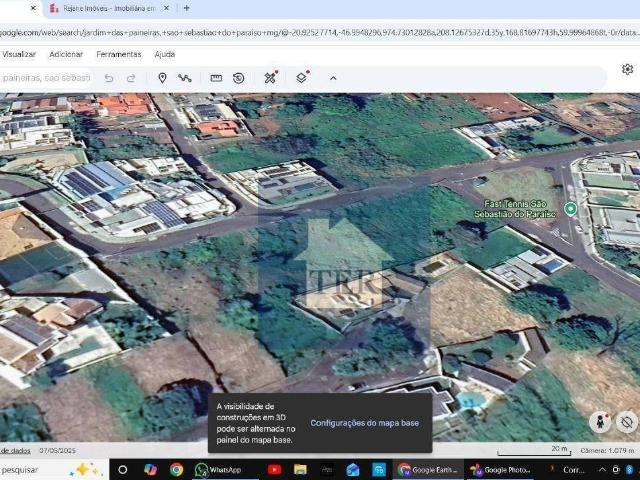Click the imagery date 07/05/2025
This screenshot has height=480, width=640.
(57, 451)
